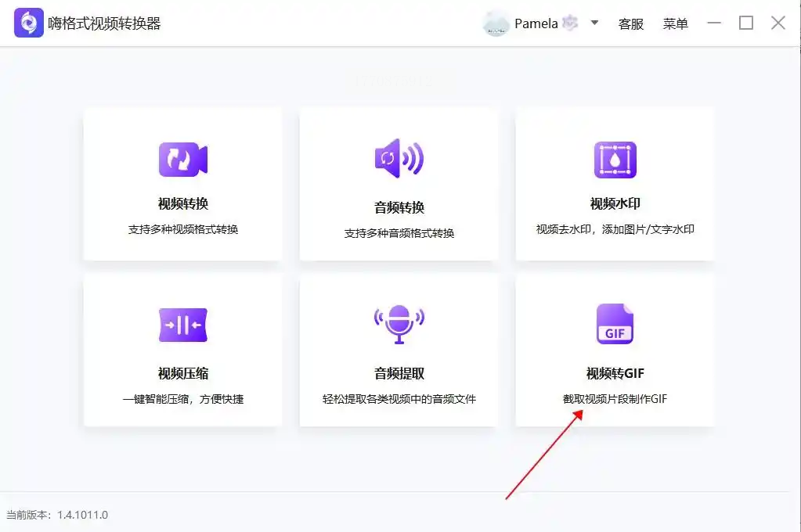The image size is (801, 532).
Task: Click the 视频转换 camera icon
Action: click(x=183, y=160)
